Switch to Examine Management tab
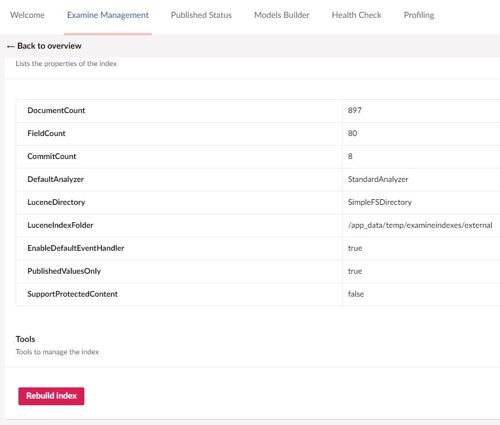This screenshot has width=500, height=425. [x=108, y=15]
